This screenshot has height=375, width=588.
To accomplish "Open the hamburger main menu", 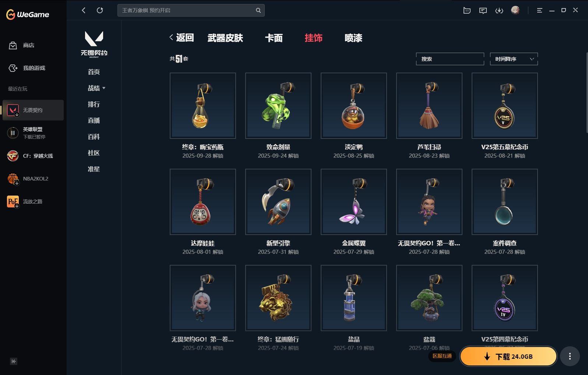I will click(539, 10).
